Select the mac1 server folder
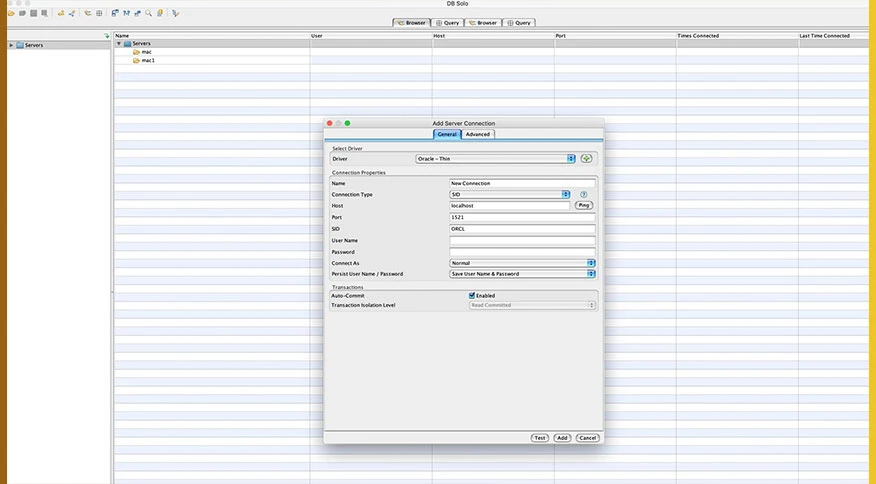 144,60
